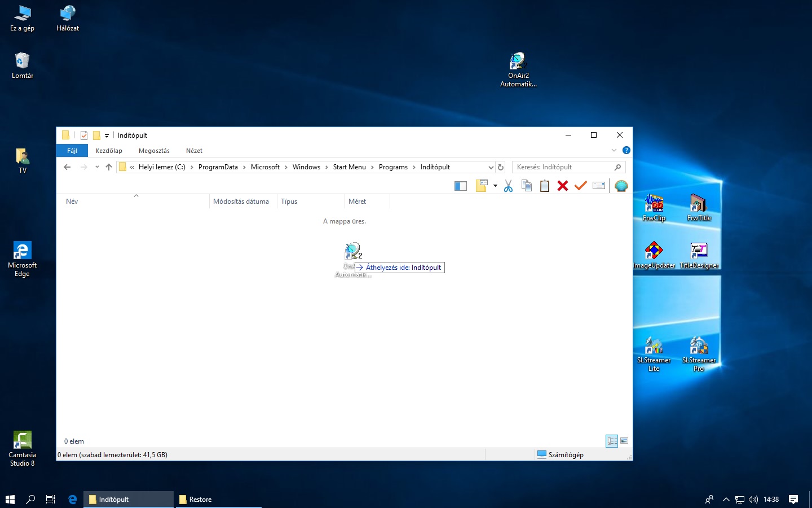Sort by the Méret column header

click(x=367, y=202)
